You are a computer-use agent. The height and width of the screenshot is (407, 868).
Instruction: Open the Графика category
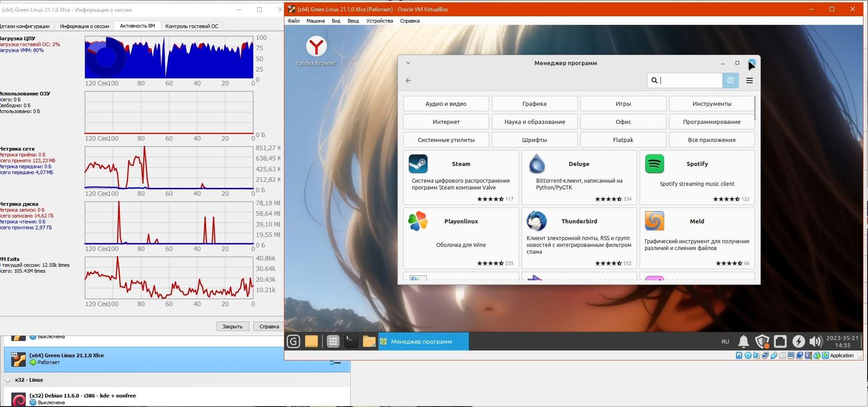point(534,104)
